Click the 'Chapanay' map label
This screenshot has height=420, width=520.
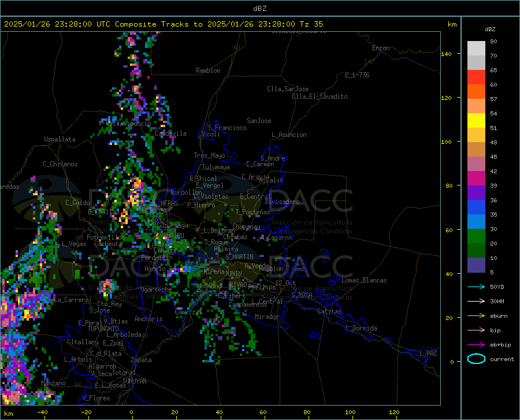point(246,226)
